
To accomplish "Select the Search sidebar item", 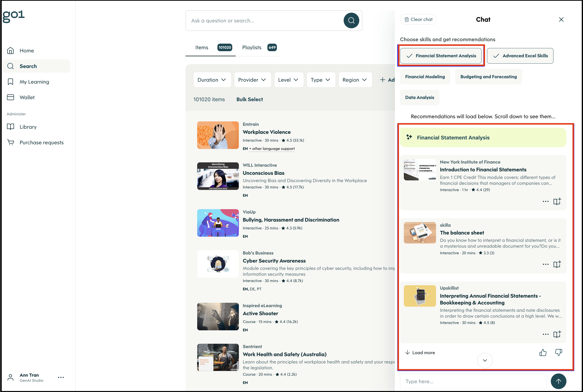I will [37, 66].
